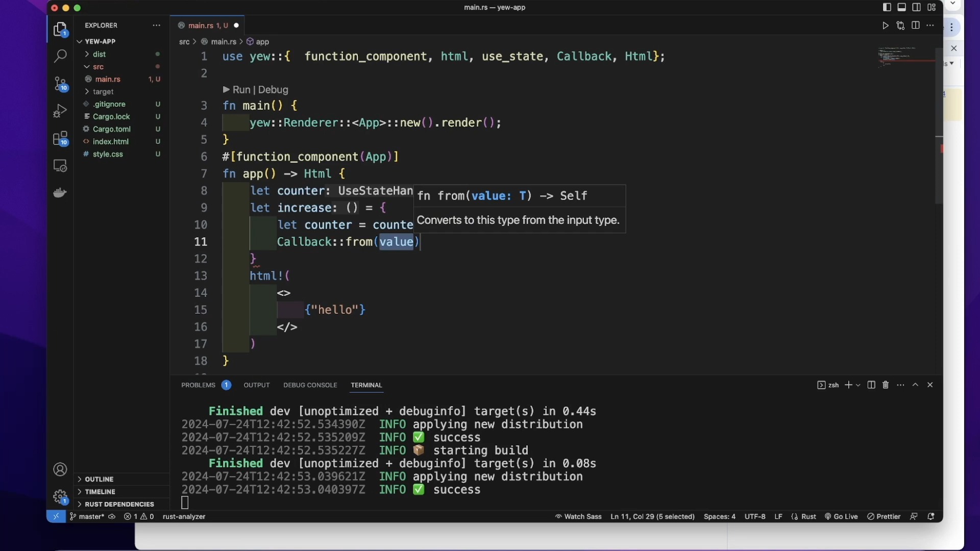This screenshot has width=980, height=551.
Task: Click the Debug code lens above main
Action: pyautogui.click(x=273, y=90)
